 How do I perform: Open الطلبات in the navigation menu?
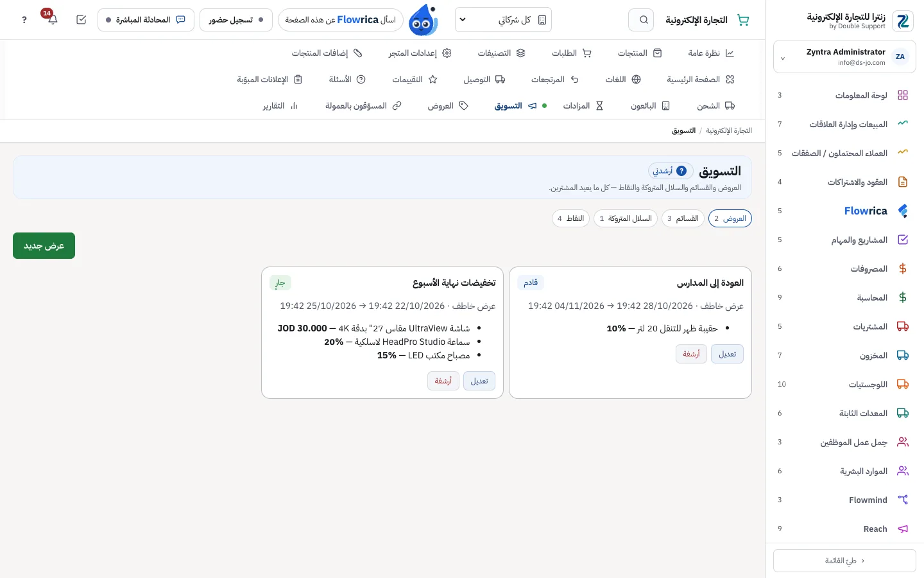[572, 53]
